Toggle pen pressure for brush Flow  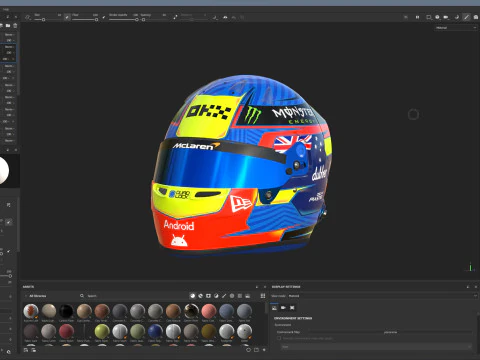pos(104,17)
